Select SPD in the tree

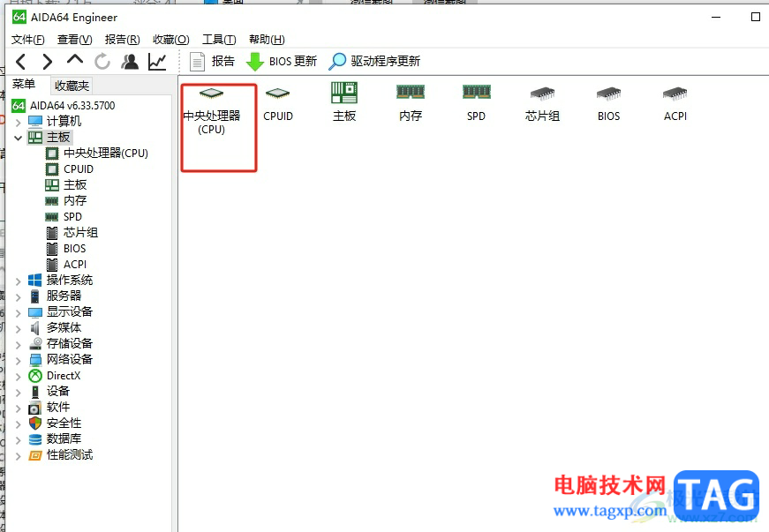(x=64, y=216)
